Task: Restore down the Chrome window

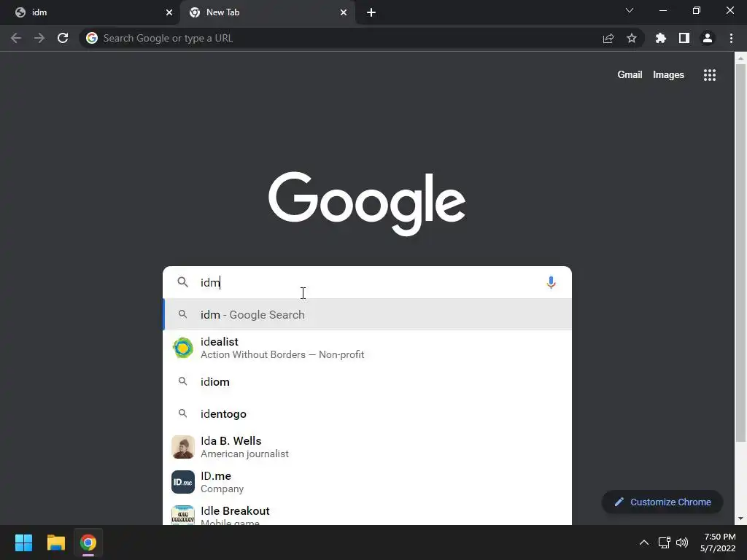Action: [x=697, y=10]
